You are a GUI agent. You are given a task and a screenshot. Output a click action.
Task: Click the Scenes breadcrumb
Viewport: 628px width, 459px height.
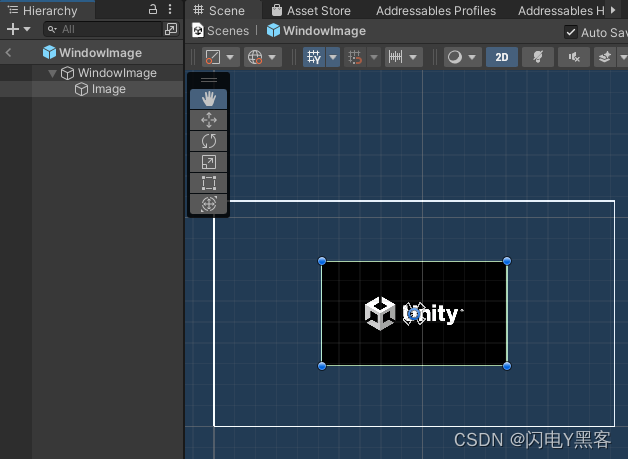(x=221, y=31)
